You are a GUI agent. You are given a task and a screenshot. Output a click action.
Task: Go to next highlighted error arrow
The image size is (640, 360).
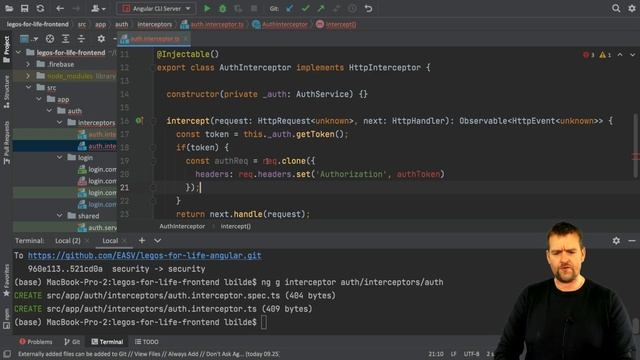tap(632, 55)
